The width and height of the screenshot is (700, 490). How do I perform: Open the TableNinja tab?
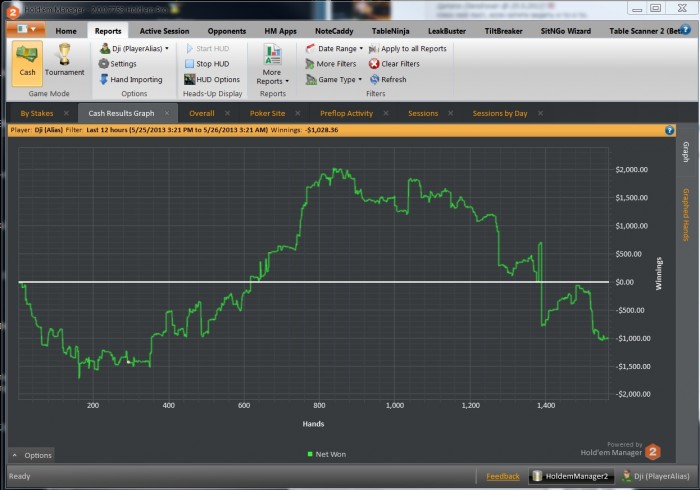pyautogui.click(x=391, y=31)
